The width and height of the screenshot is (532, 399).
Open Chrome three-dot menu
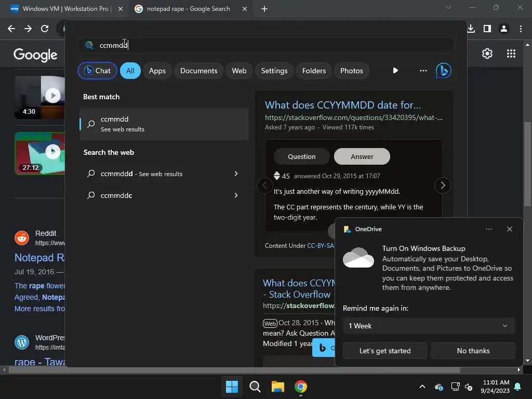521,29
